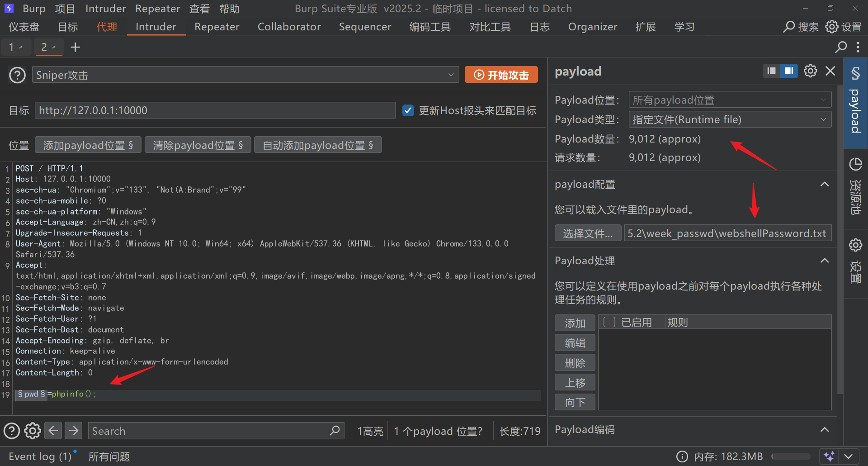868x466 pixels.
Task: Switch to left panel layout toggle
Action: pyautogui.click(x=771, y=71)
